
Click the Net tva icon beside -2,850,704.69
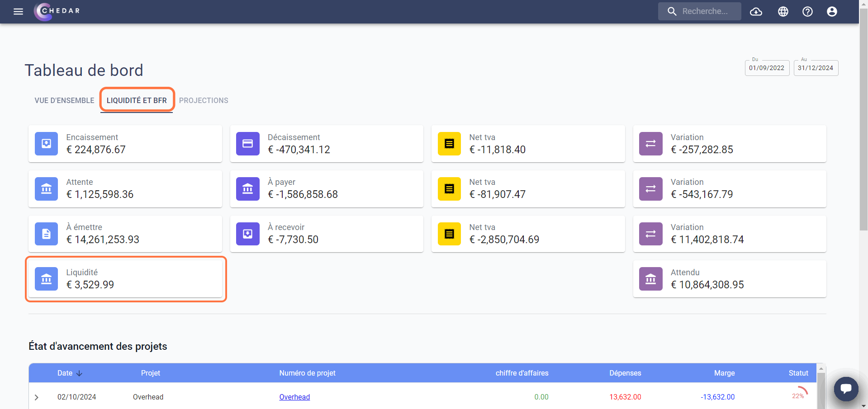449,234
